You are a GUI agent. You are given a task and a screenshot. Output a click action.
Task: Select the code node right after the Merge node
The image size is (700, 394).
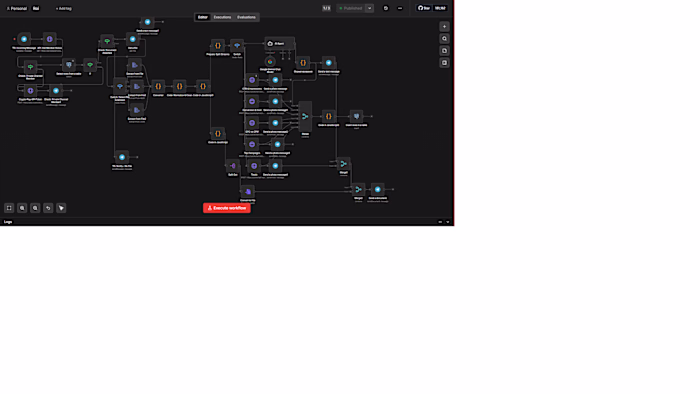(x=329, y=116)
